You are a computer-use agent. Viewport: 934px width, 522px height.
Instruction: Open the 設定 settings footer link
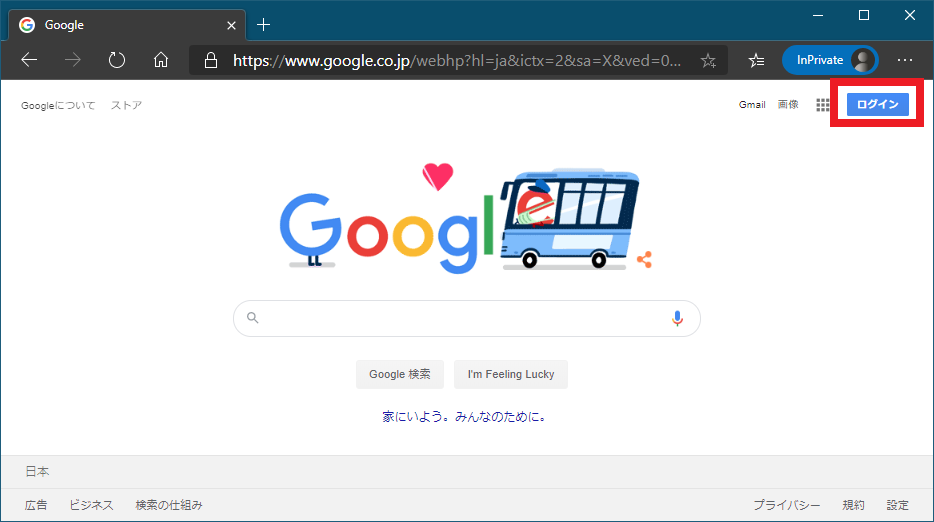tap(897, 505)
